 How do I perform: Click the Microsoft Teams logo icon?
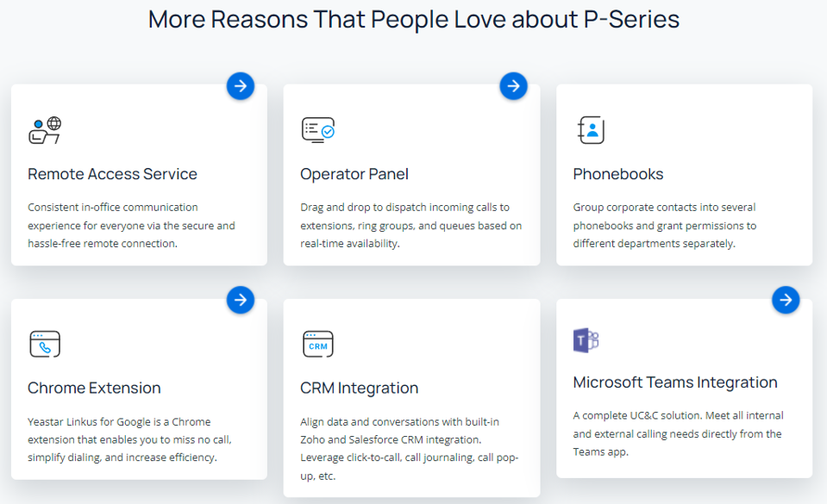coord(586,340)
